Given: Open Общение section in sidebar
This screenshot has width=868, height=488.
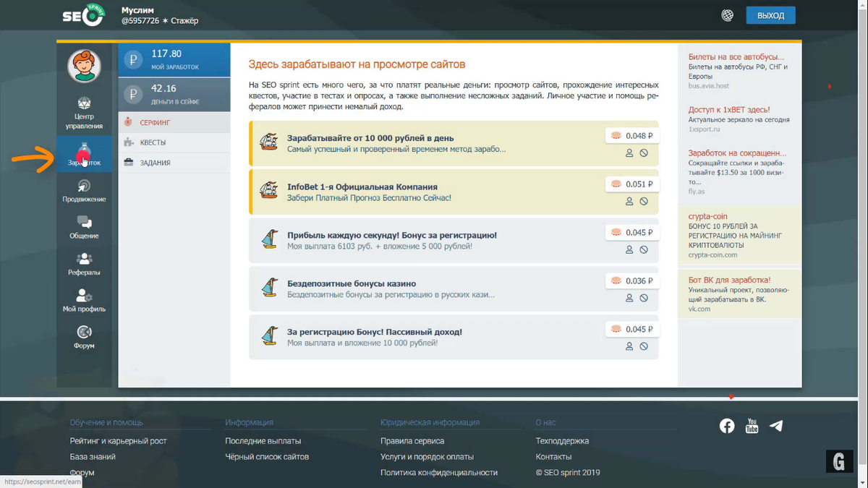Looking at the screenshot, I should tap(84, 228).
